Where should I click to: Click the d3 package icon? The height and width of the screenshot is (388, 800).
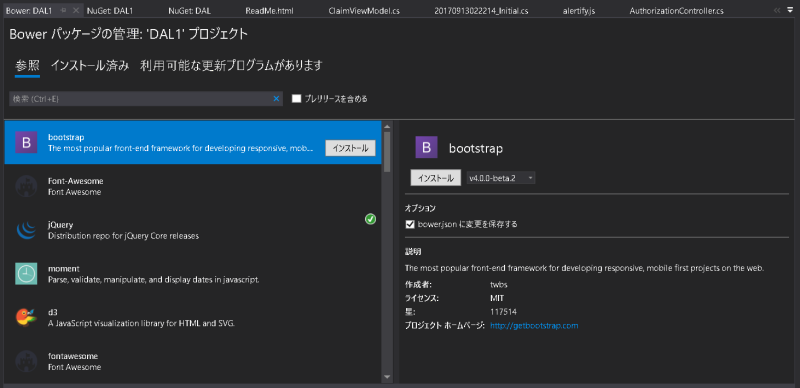pos(26,318)
